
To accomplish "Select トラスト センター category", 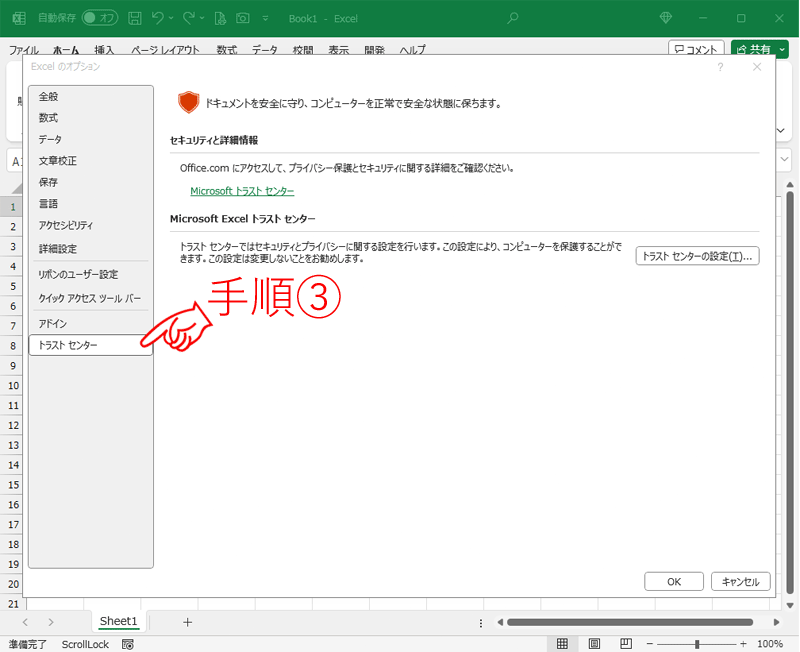I will click(91, 345).
